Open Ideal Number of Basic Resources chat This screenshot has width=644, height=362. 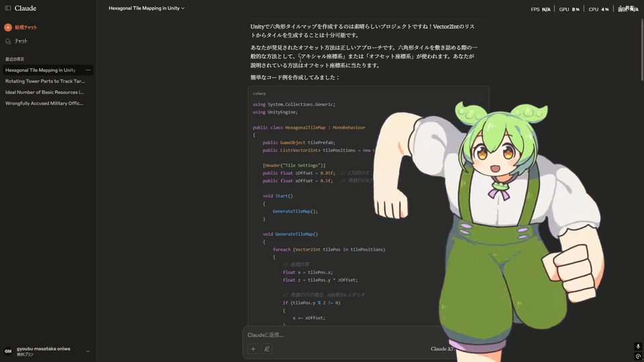(x=44, y=93)
